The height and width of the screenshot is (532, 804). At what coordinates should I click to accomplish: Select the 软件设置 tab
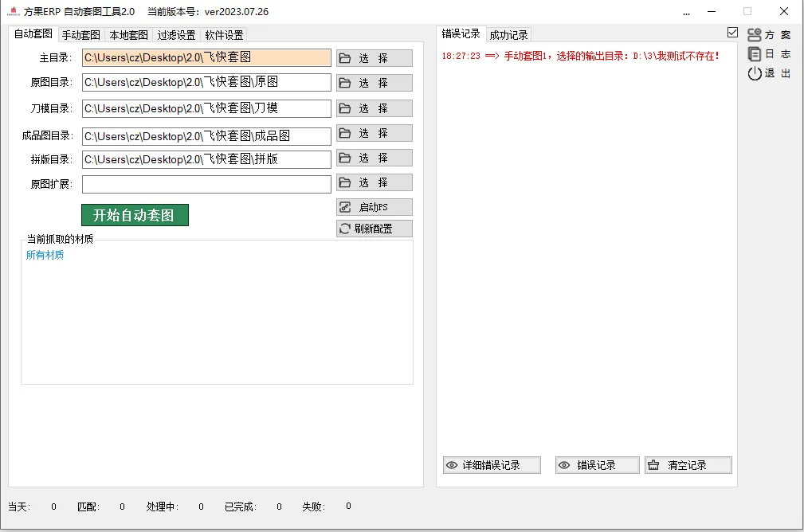pyautogui.click(x=224, y=35)
